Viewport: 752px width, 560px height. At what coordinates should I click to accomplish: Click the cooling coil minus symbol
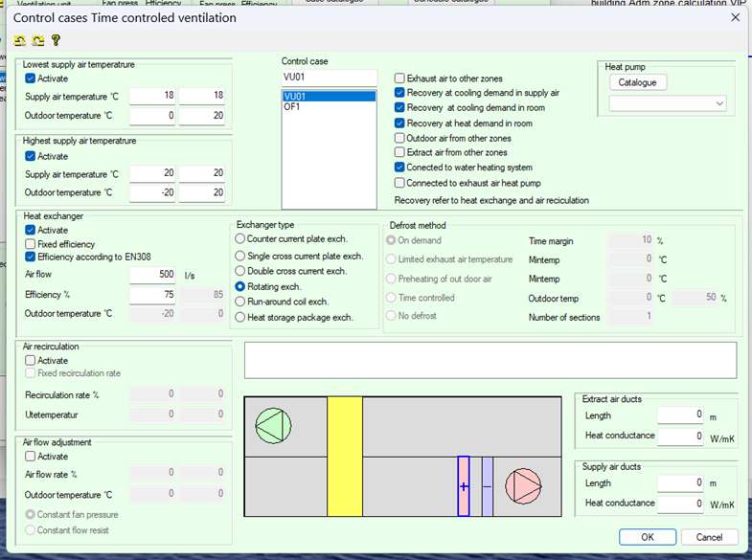click(x=487, y=486)
